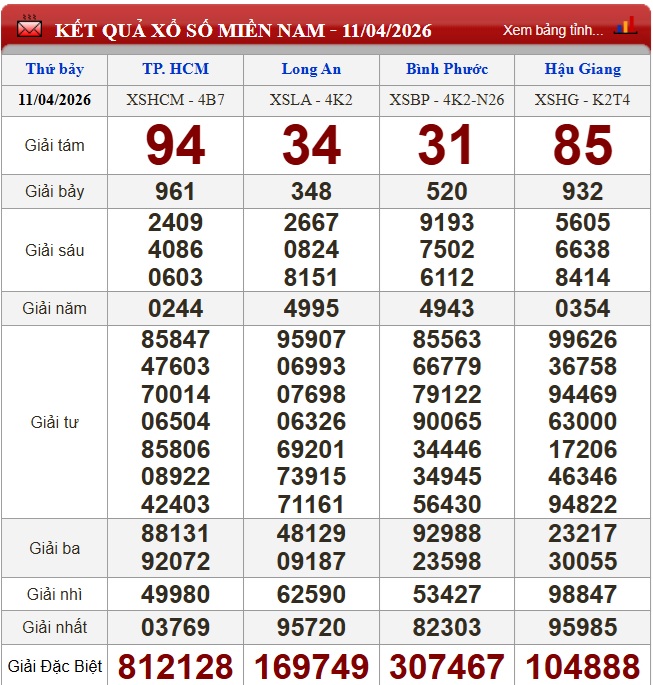Select the Bình Phước province header
Screen dimensions: 653x685
pyautogui.click(x=447, y=69)
